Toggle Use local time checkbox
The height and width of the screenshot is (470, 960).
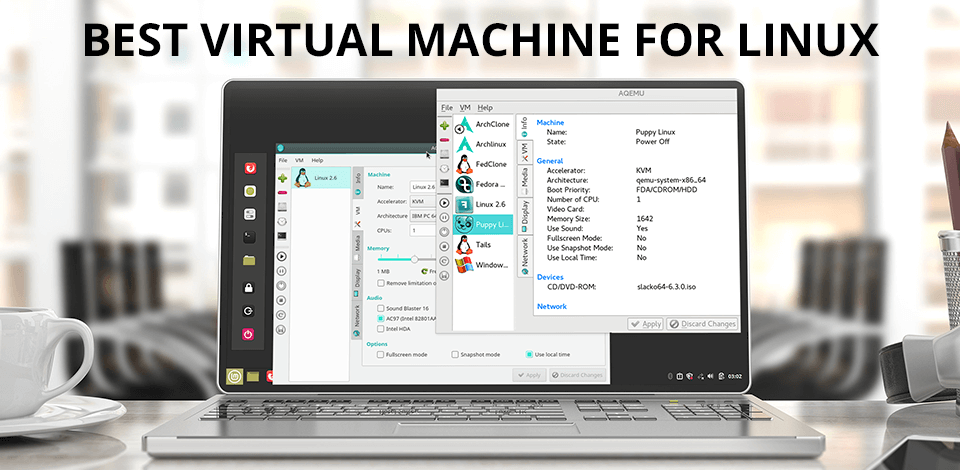pyautogui.click(x=529, y=354)
